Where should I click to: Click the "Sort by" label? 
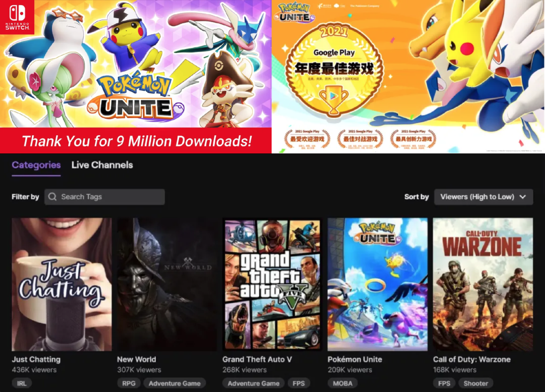click(x=416, y=197)
